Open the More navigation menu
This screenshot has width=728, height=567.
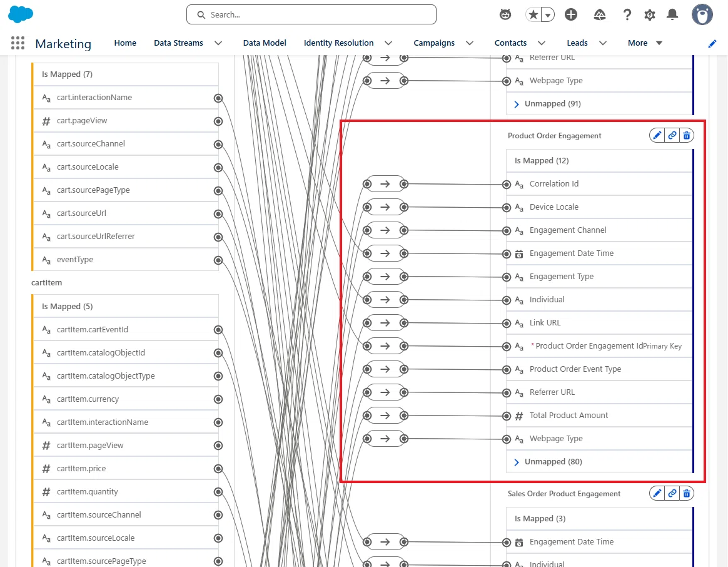645,43
